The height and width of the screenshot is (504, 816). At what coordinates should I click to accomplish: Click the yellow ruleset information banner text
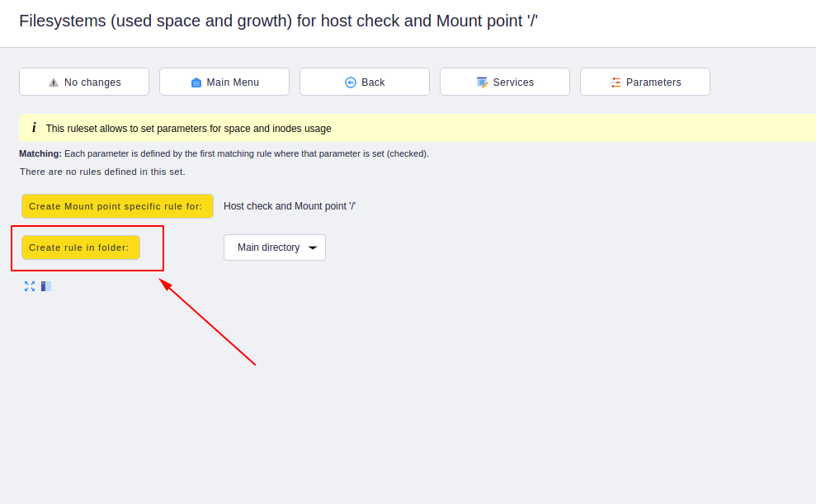188,129
